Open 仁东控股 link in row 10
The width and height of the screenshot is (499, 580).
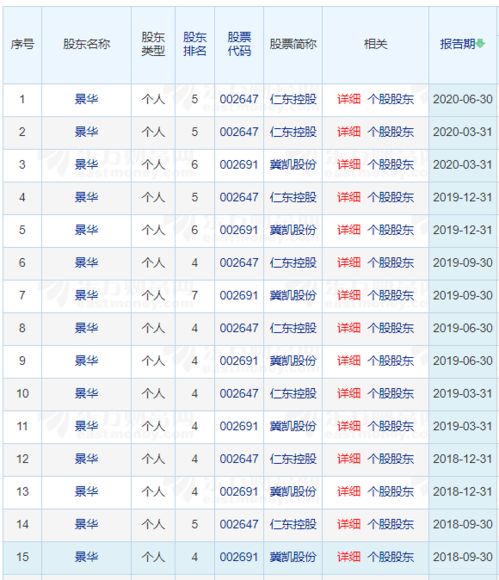[x=293, y=393]
